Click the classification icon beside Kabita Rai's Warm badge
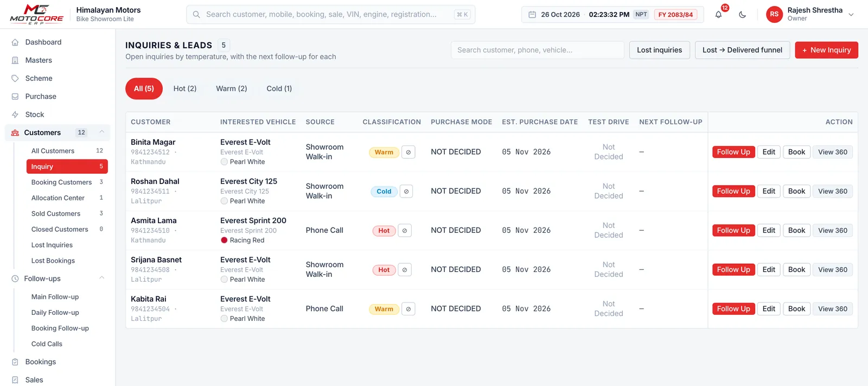This screenshot has width=868, height=386. 409,309
